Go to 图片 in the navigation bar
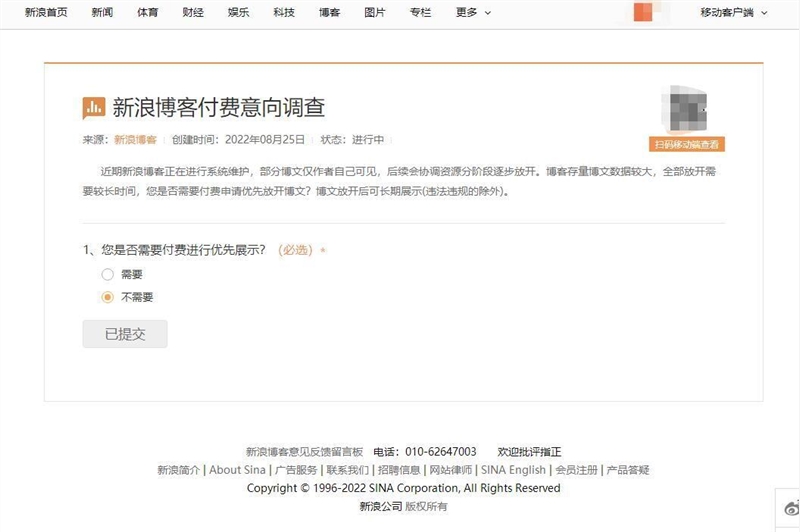 374,12
